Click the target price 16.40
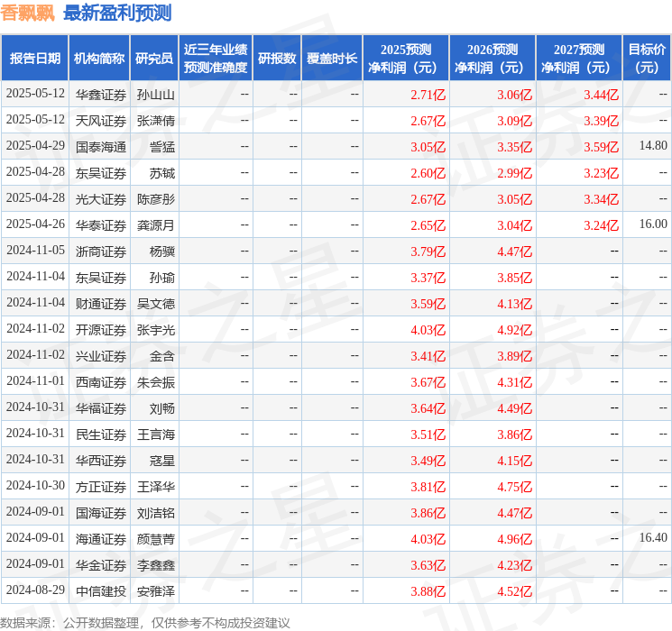 pyautogui.click(x=653, y=537)
